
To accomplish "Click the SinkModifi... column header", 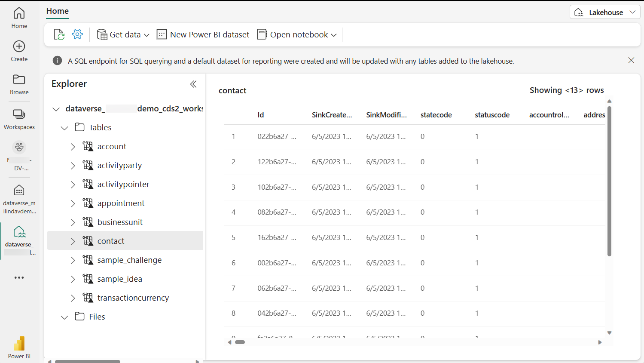I will [x=386, y=115].
